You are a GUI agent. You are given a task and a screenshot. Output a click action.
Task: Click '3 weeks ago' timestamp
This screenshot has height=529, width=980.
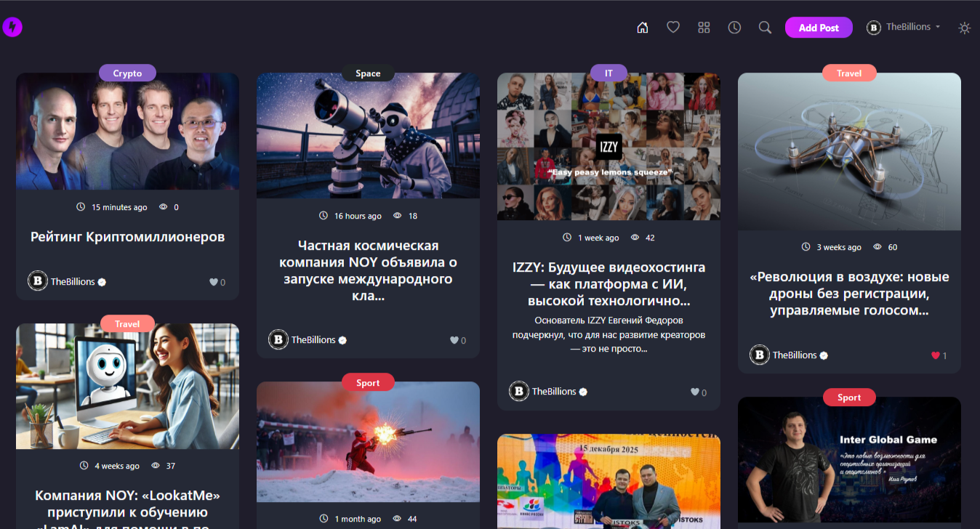pyautogui.click(x=839, y=247)
